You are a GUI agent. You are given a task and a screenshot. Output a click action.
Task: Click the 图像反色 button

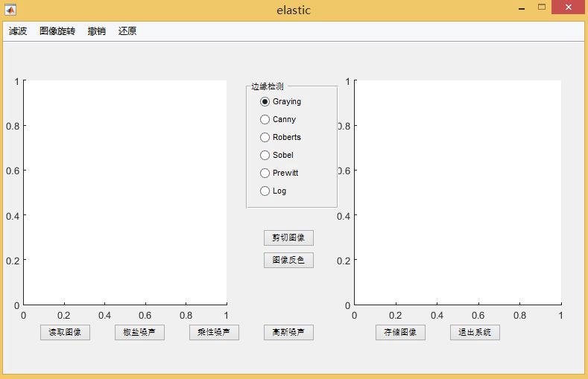pos(288,261)
